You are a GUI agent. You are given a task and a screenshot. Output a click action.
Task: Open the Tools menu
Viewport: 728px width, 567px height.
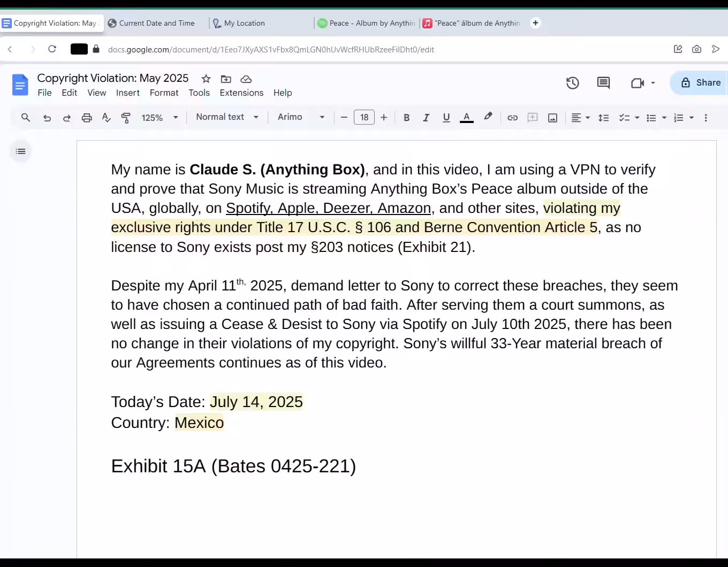(x=199, y=93)
